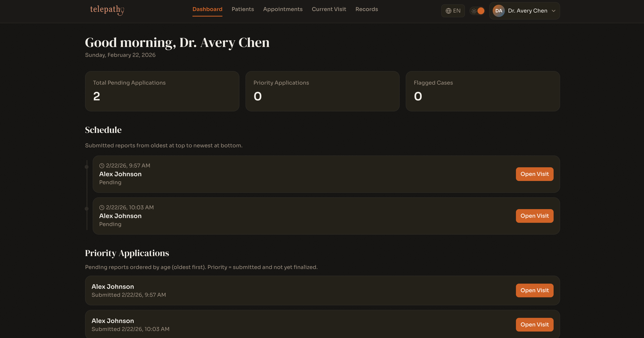Go to the Patients tab
Viewport: 644px width, 338px height.
point(242,9)
